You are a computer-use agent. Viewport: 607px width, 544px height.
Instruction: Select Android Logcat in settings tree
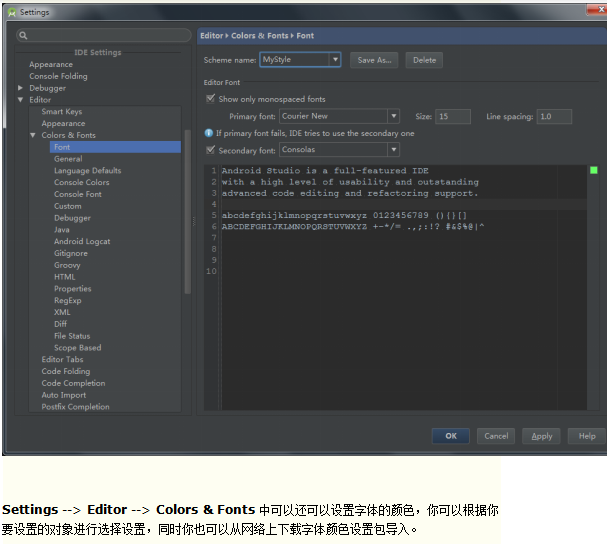[x=82, y=242]
